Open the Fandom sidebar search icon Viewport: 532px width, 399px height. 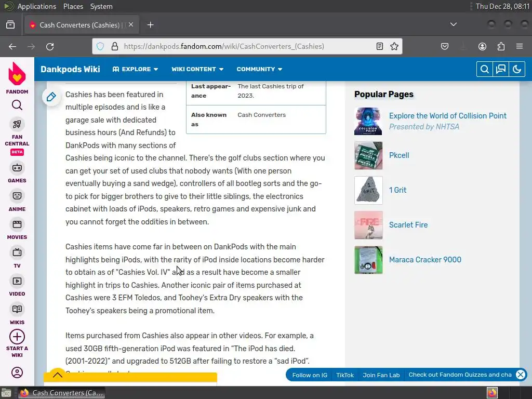17,105
